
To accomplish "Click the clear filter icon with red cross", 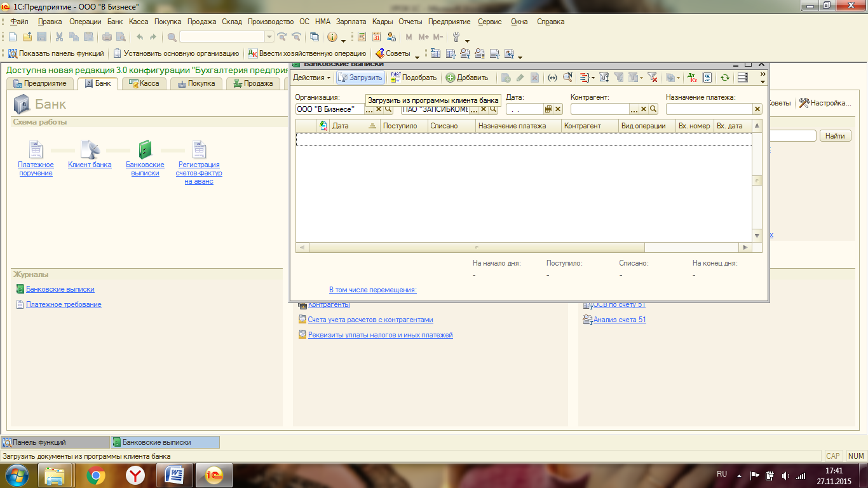I will (x=652, y=78).
